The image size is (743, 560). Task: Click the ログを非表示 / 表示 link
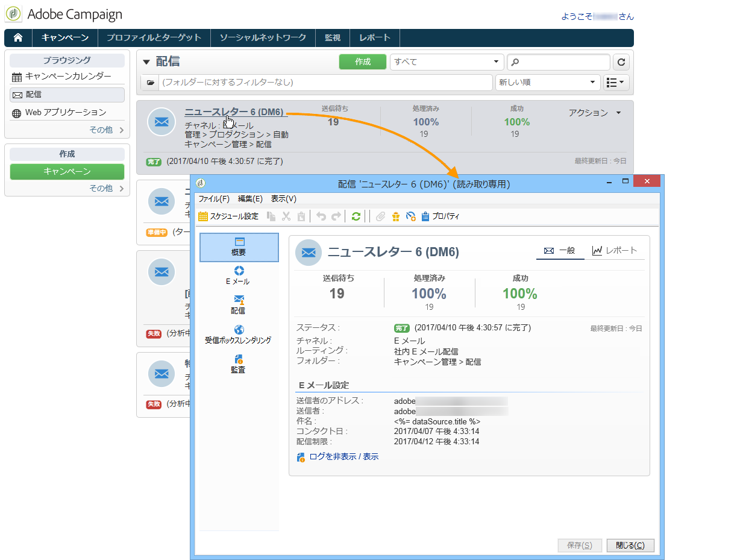[344, 457]
